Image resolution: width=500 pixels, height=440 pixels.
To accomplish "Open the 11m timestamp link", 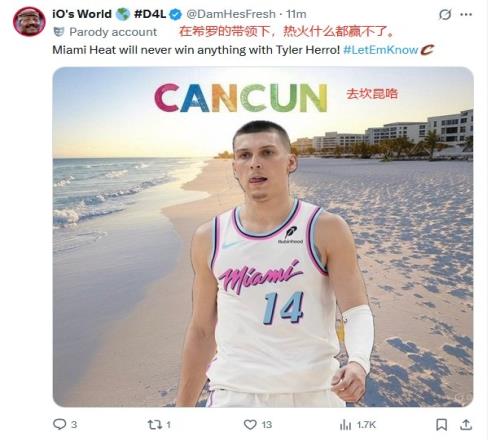I will click(x=296, y=14).
